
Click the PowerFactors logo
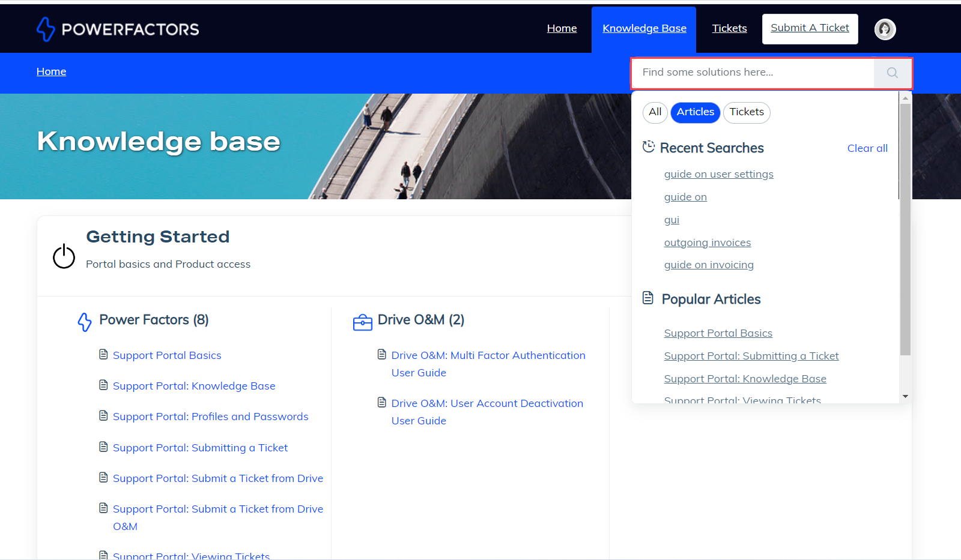(118, 29)
